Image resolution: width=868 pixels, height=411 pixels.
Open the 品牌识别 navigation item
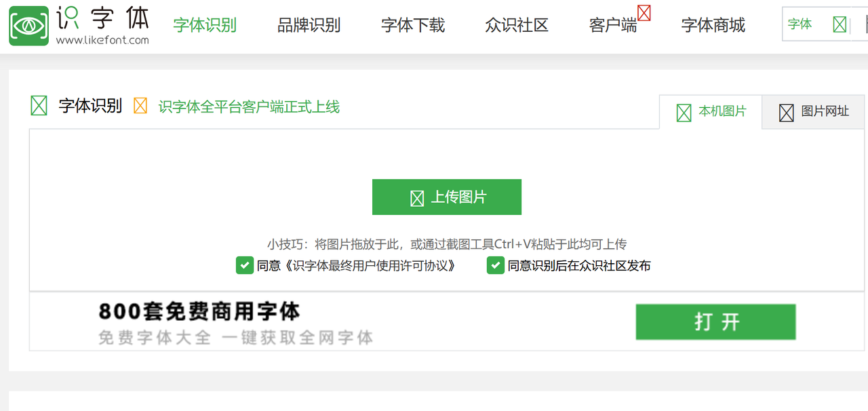tap(309, 26)
